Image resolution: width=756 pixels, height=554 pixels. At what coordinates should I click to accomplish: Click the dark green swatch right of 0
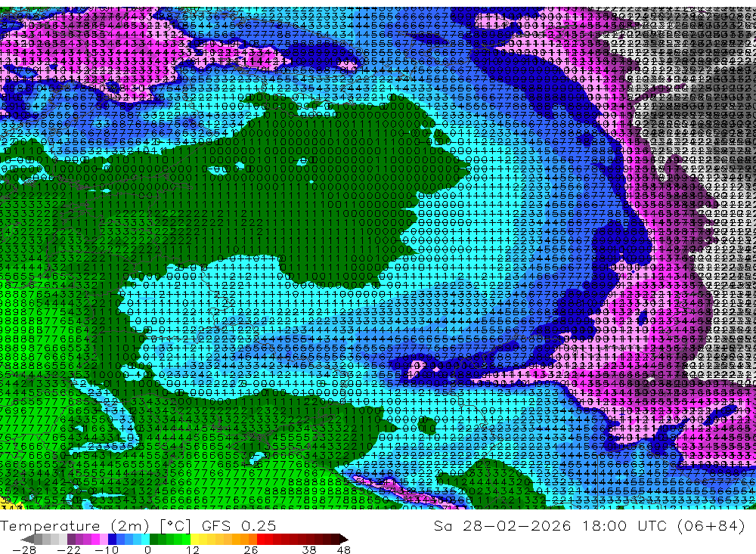tap(153, 539)
